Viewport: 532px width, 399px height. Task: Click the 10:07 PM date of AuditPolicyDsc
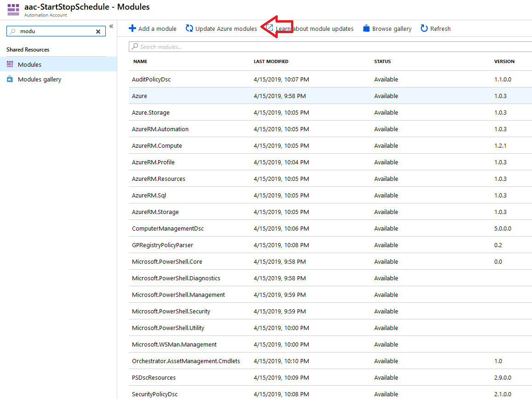point(281,80)
